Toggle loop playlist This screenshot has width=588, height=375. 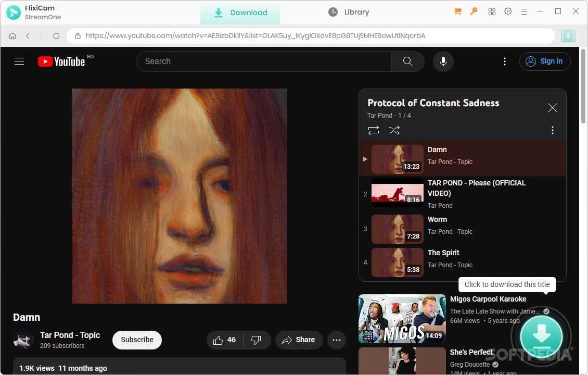point(374,130)
